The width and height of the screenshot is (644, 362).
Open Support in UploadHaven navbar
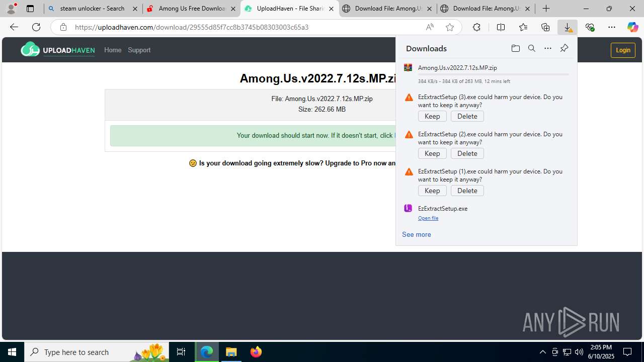(139, 50)
